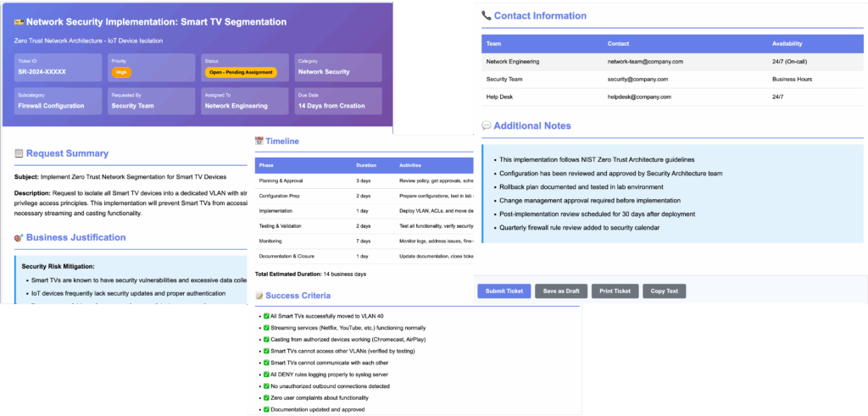Toggle the checkmark for Documentation updated and approved
The width and height of the screenshot is (868, 416).
[266, 409]
